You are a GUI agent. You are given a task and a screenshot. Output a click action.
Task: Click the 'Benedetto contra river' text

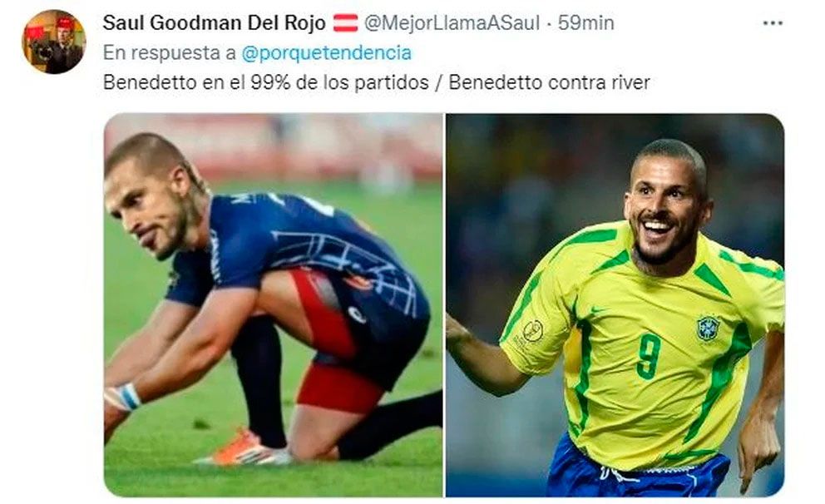[x=549, y=83]
